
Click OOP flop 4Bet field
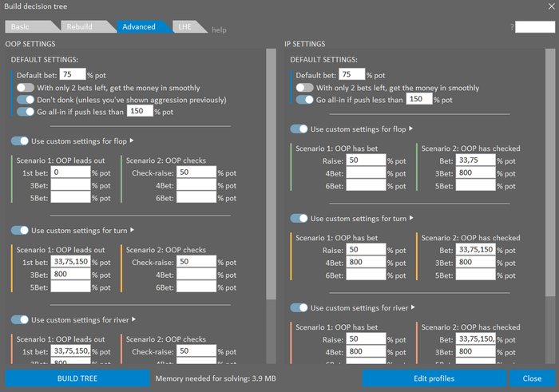pyautogui.click(x=196, y=185)
